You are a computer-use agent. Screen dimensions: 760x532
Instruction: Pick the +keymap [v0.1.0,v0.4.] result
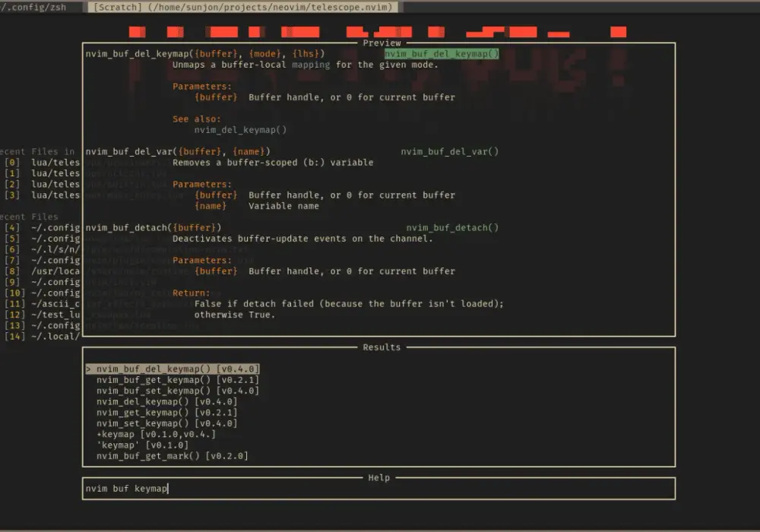click(156, 434)
